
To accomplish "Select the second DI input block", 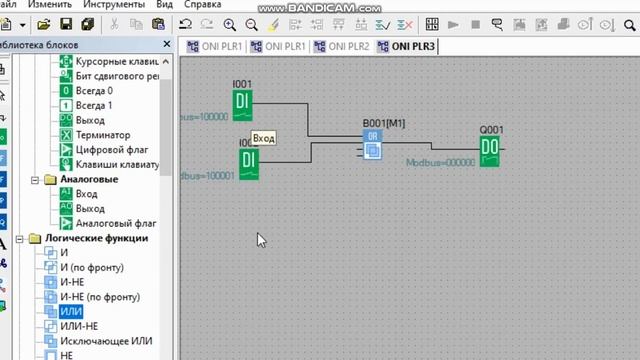I will tap(249, 164).
